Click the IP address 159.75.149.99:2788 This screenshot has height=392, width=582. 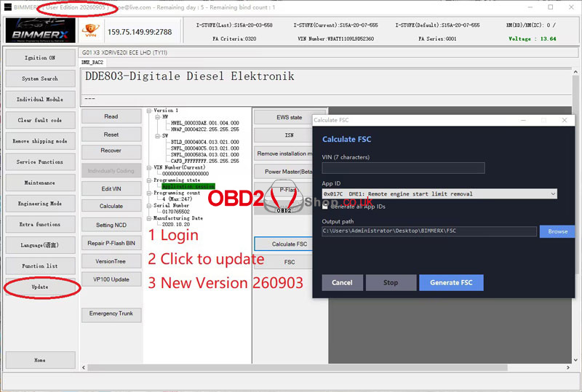pyautogui.click(x=140, y=32)
